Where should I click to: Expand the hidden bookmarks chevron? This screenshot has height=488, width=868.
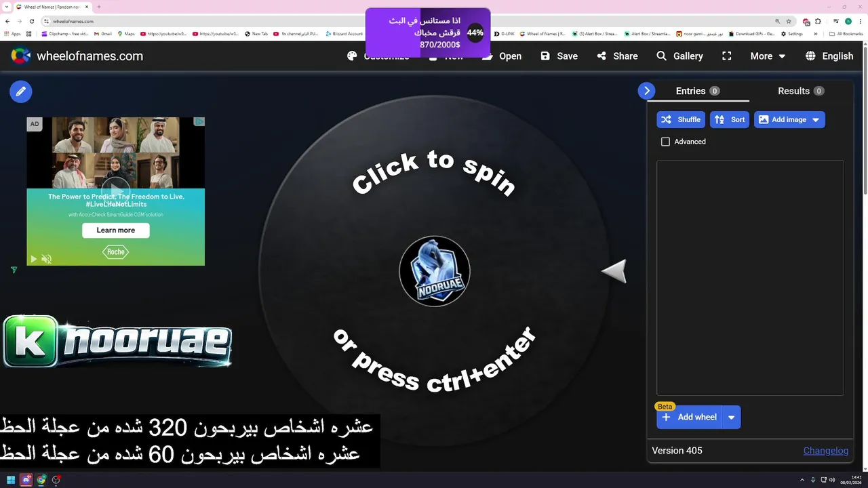[x=816, y=34]
